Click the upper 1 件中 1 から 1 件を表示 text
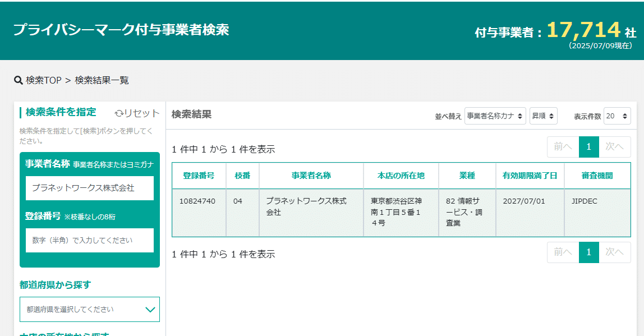 223,149
